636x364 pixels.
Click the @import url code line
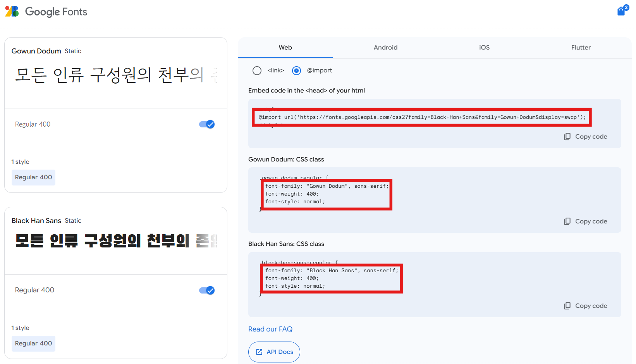click(422, 117)
